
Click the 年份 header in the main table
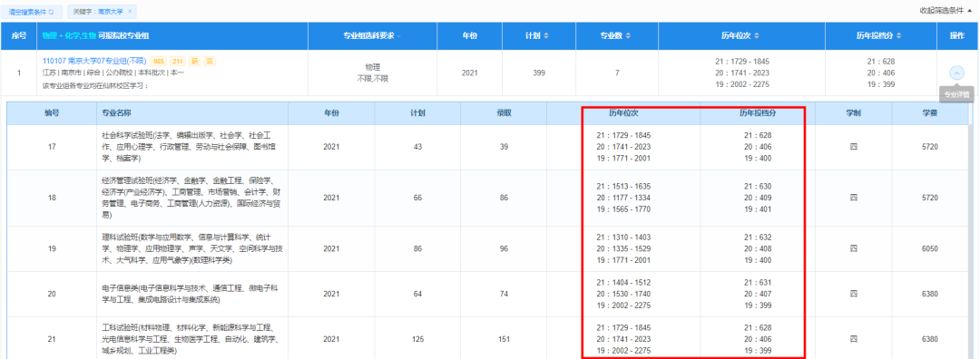click(470, 36)
